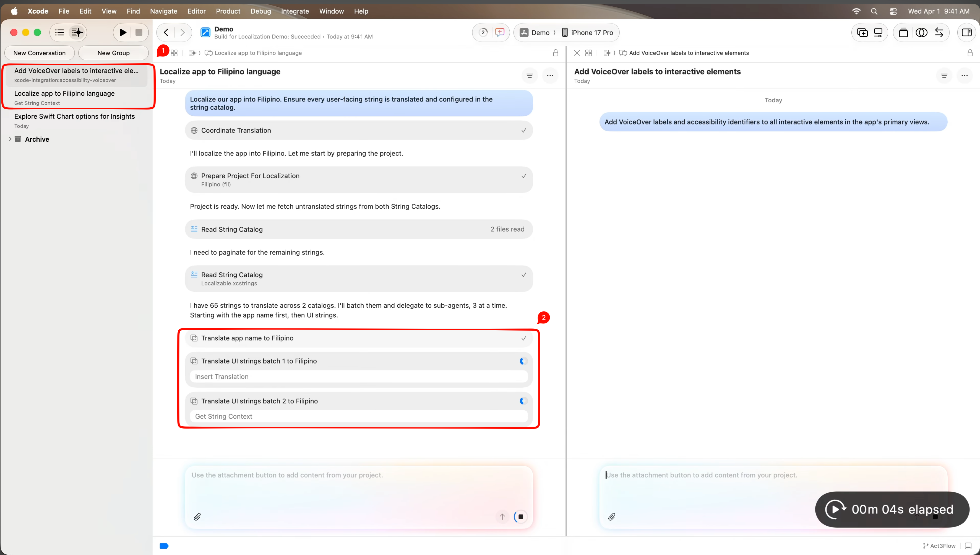Open more options for VoiceOver conversation
Image resolution: width=980 pixels, height=555 pixels.
point(965,76)
